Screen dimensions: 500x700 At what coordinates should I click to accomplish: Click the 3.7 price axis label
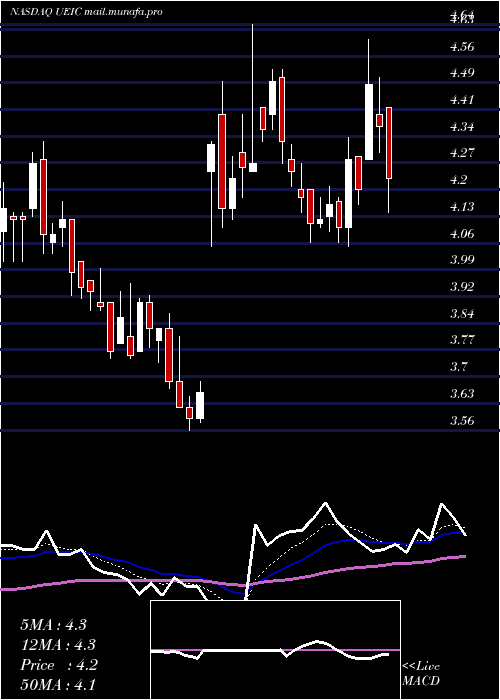[x=460, y=367]
